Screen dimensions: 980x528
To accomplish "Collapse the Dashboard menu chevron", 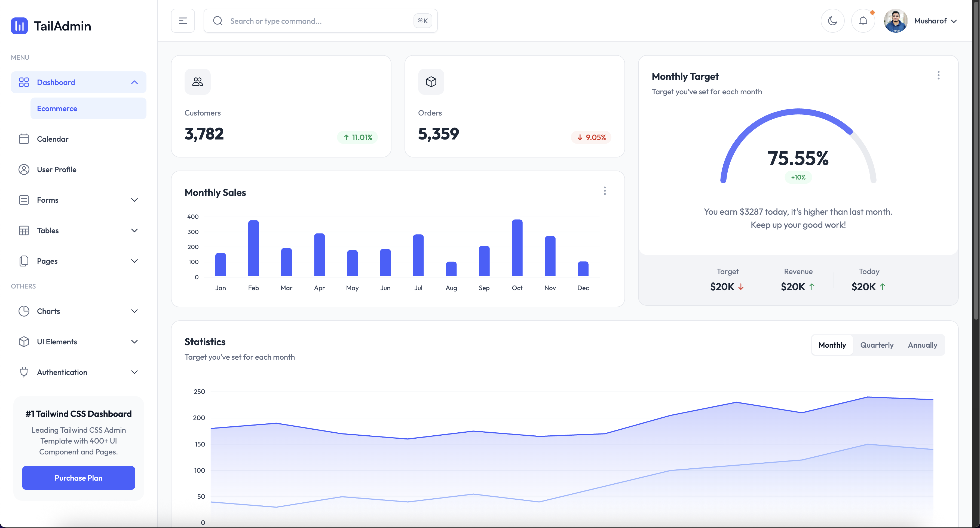I will point(134,82).
